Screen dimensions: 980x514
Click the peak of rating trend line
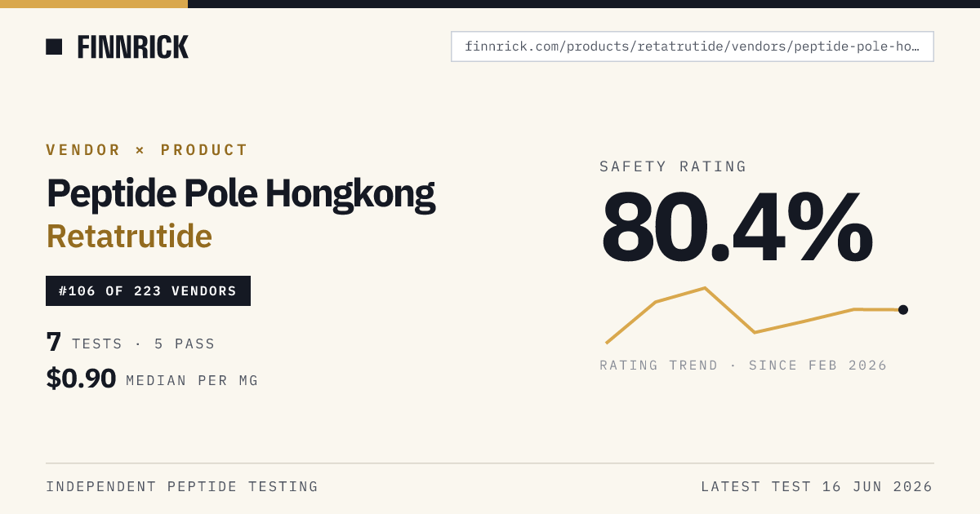[x=705, y=288]
